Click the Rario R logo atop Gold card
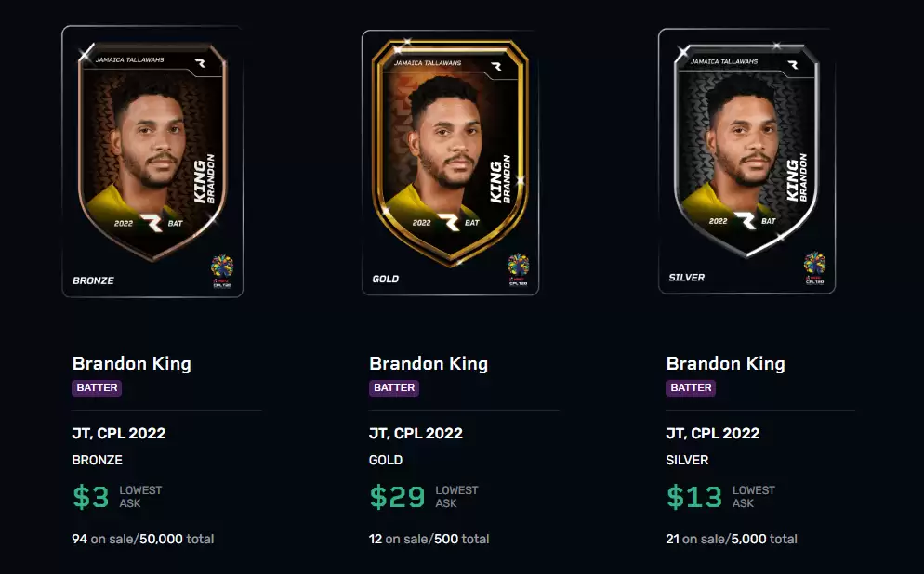The image size is (924, 574). 496,67
